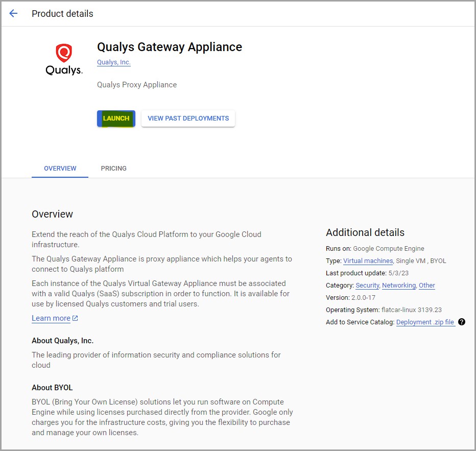Open the Virtual machines type link
The width and height of the screenshot is (476, 451).
[368, 260]
